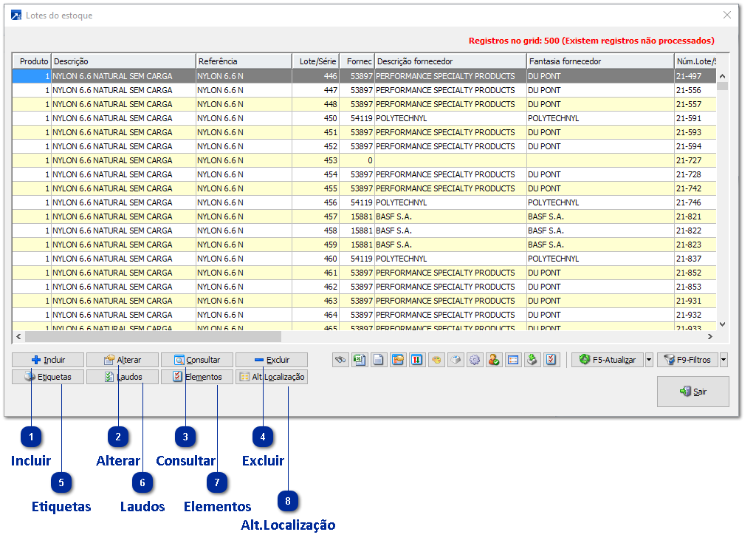The height and width of the screenshot is (546, 756).
Task: Click the printer icon with green arrow
Action: (x=532, y=360)
